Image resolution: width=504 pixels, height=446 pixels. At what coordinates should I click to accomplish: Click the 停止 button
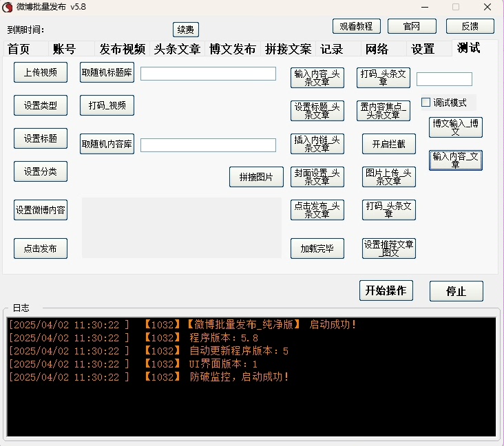tap(456, 291)
